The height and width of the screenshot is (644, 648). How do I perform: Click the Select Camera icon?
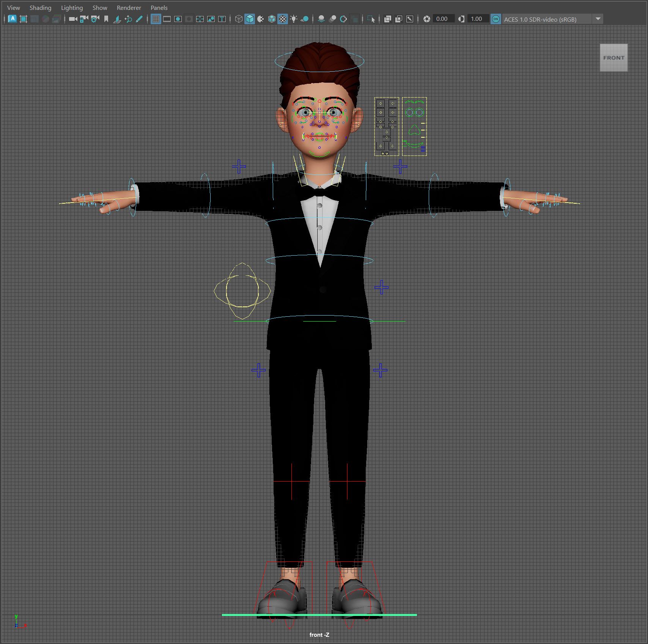tap(73, 19)
